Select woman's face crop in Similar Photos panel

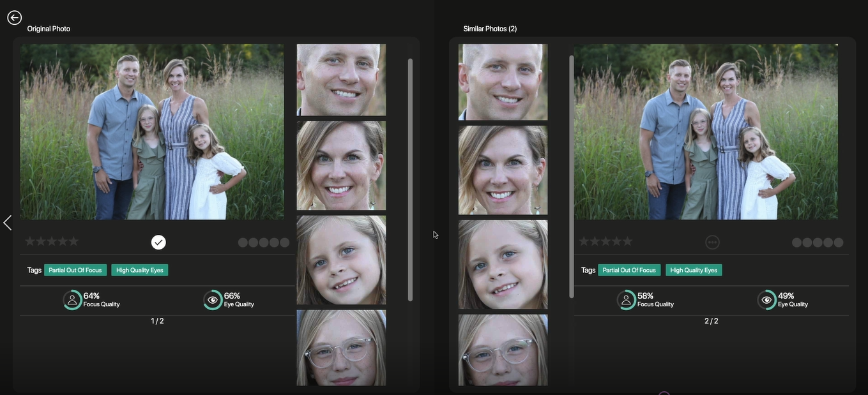[x=503, y=170]
